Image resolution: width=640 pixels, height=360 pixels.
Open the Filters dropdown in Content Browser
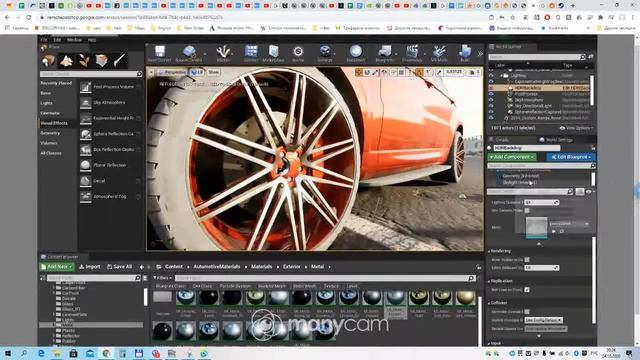pos(162,278)
